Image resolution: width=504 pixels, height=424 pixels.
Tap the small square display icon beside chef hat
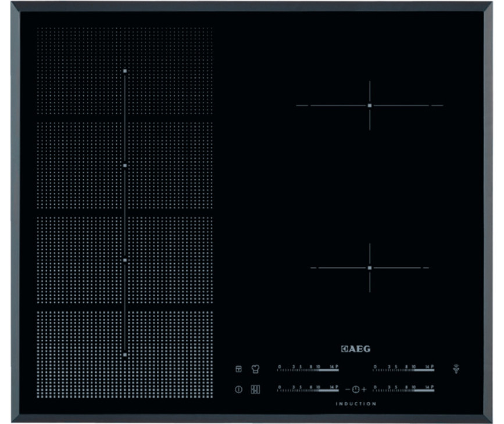[x=238, y=369]
